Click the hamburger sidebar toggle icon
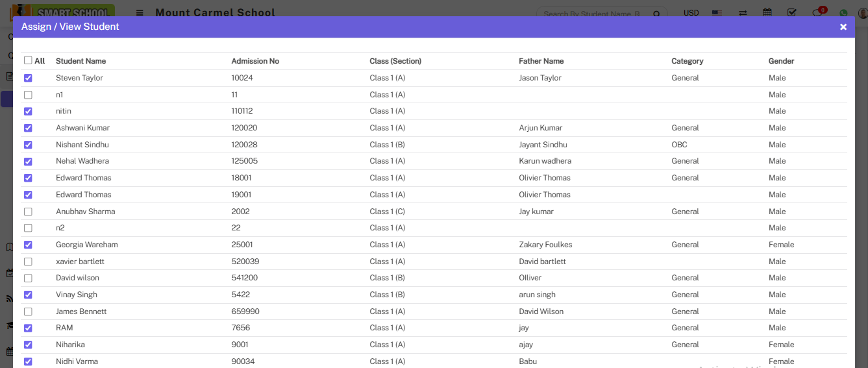Image resolution: width=868 pixels, height=368 pixels. [140, 13]
